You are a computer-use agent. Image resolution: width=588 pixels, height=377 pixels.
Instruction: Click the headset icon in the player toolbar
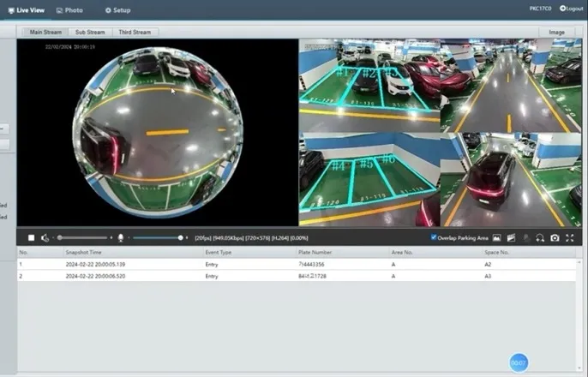540,237
